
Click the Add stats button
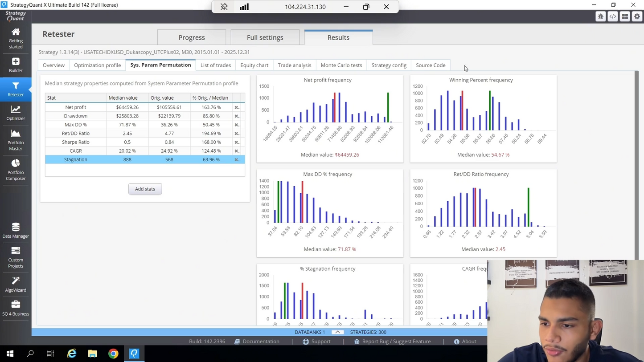pos(145,189)
